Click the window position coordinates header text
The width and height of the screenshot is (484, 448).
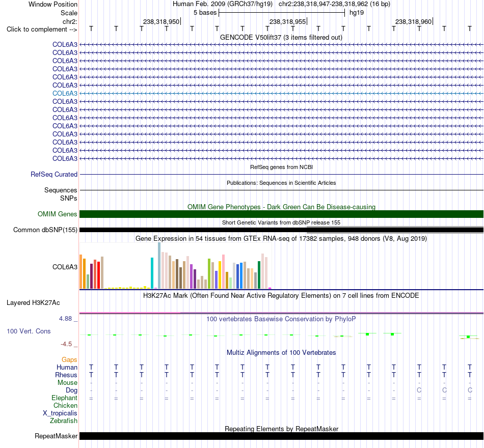point(281,4)
